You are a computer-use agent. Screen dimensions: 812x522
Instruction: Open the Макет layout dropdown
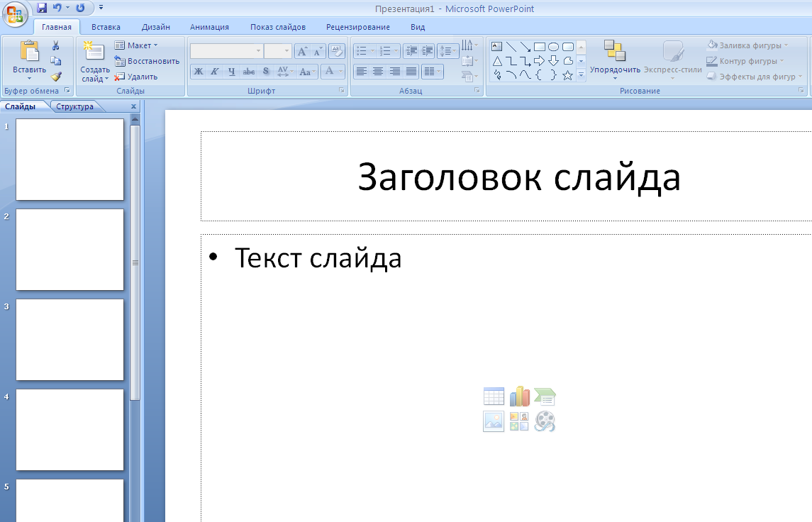tap(135, 45)
